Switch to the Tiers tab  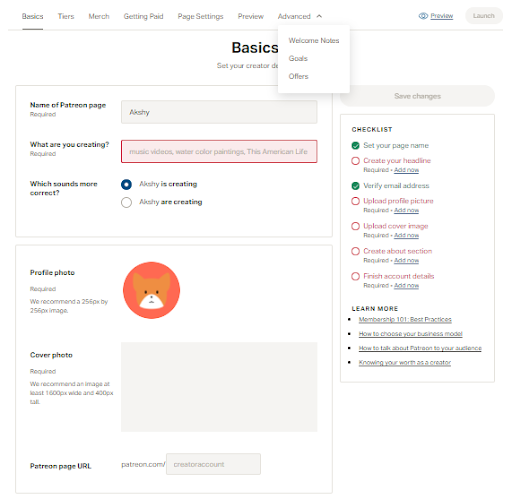(x=66, y=16)
